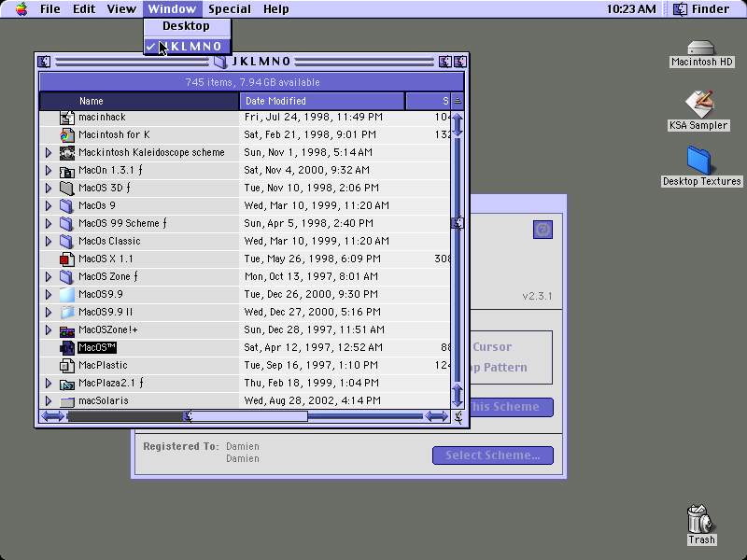Click the MacPlaza2.1 folder icon

(66, 384)
